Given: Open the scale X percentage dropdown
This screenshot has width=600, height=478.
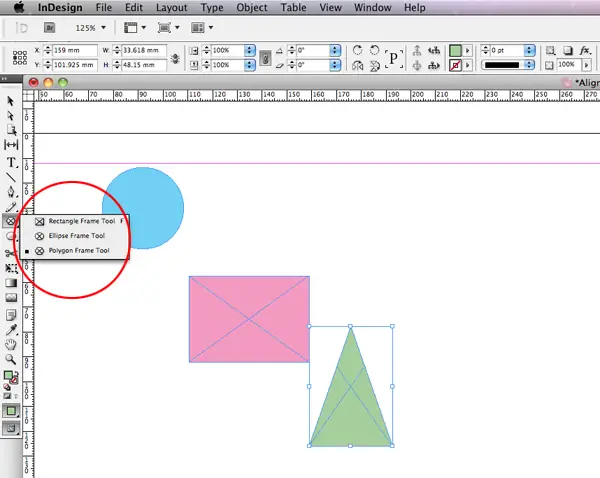Looking at the screenshot, I should [x=249, y=51].
